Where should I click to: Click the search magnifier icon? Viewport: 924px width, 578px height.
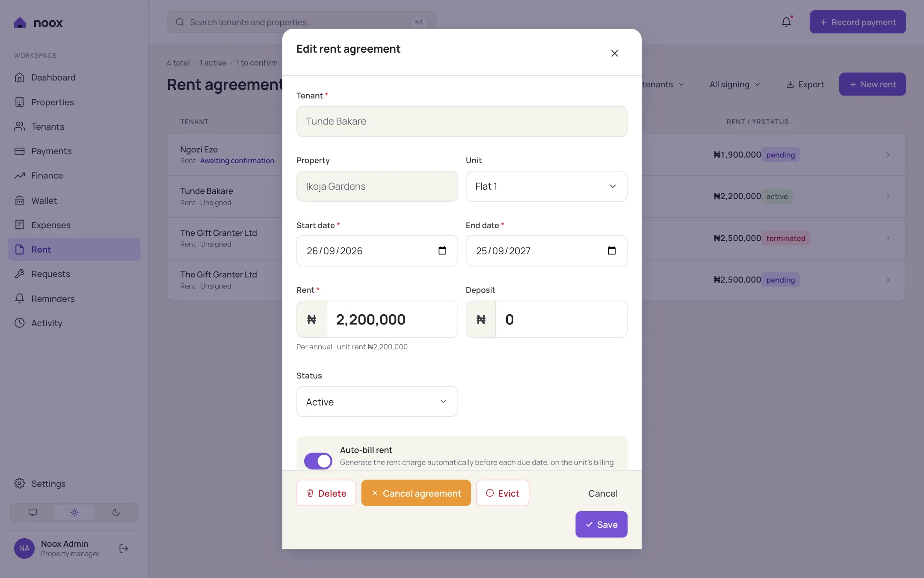(180, 22)
